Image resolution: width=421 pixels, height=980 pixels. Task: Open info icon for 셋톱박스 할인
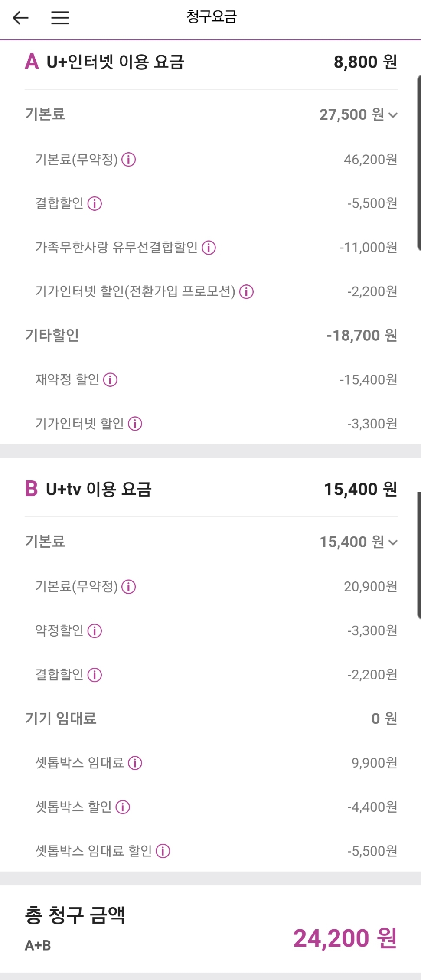pyautogui.click(x=123, y=807)
